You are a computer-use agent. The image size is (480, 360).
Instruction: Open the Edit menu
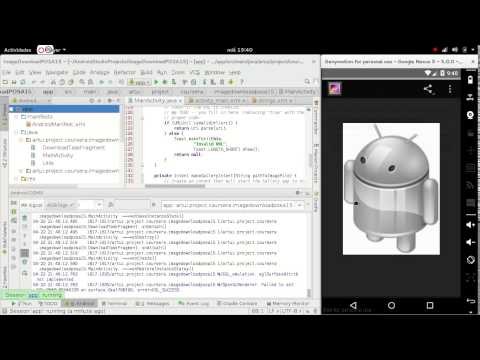[x=20, y=72]
